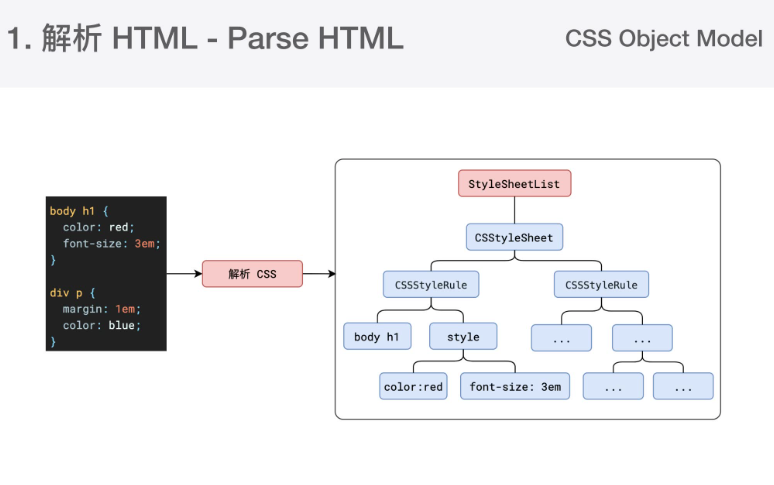Click the CSSStyleRule node above body h1
Image resolution: width=774 pixels, height=485 pixels.
coord(431,285)
